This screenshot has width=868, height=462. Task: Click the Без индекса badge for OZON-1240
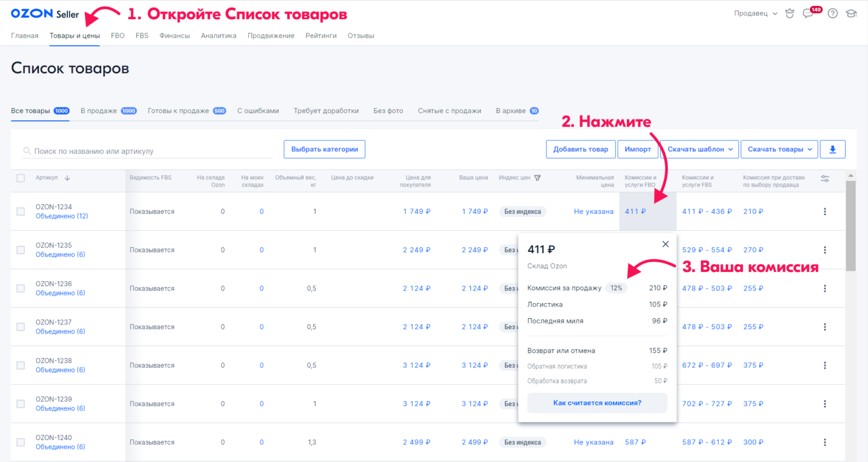point(523,442)
